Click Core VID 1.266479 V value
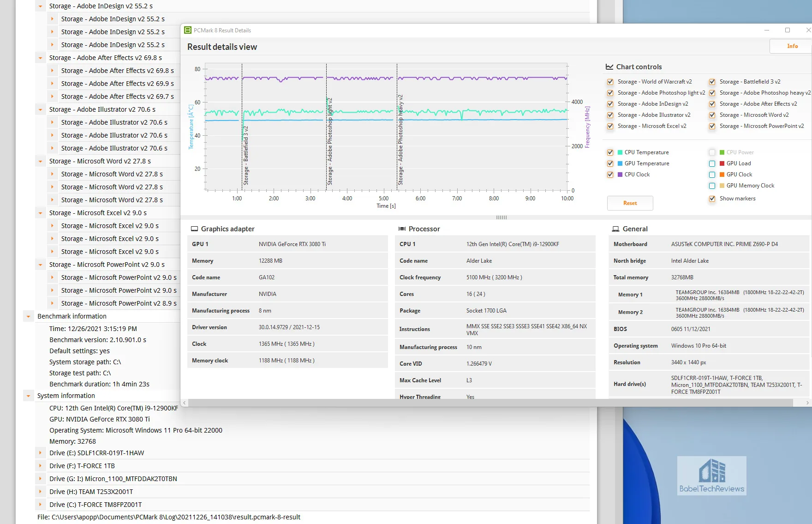812x524 pixels. coord(479,364)
